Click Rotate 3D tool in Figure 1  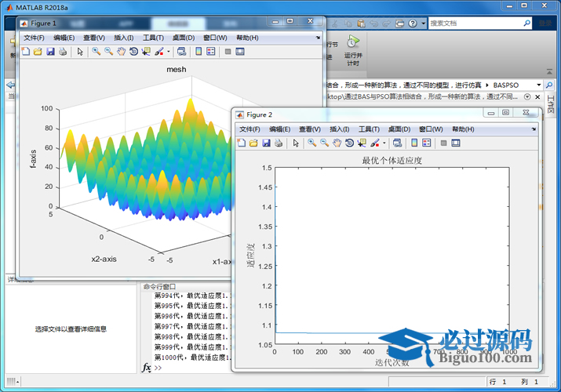click(133, 52)
